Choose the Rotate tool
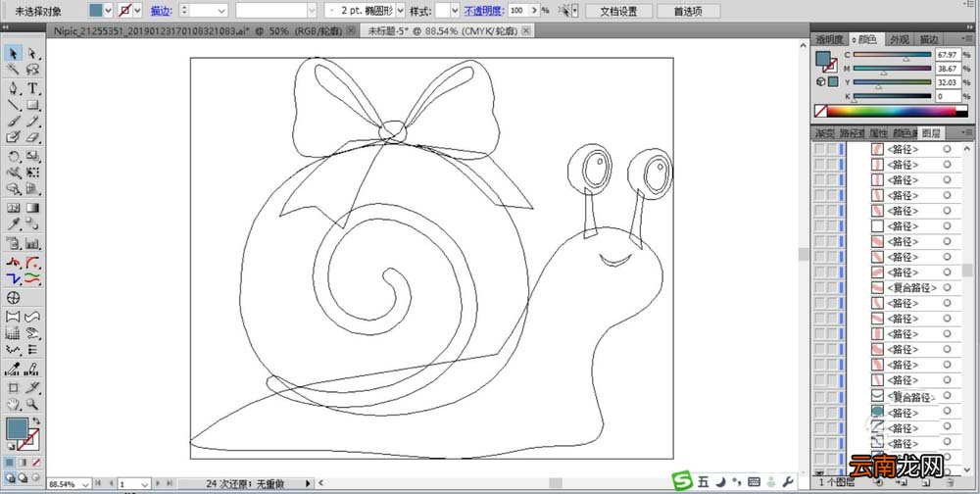The height and width of the screenshot is (494, 980). pos(13,156)
